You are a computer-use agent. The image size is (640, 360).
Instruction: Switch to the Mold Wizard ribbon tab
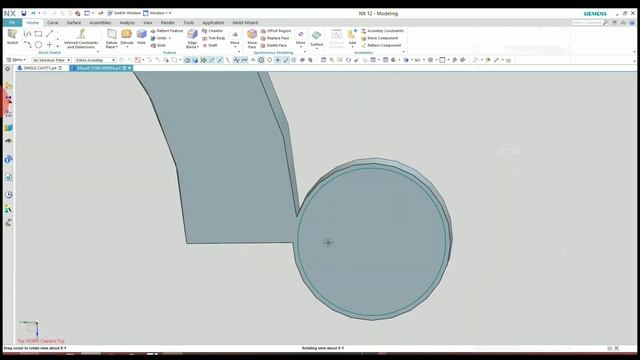[x=245, y=23]
